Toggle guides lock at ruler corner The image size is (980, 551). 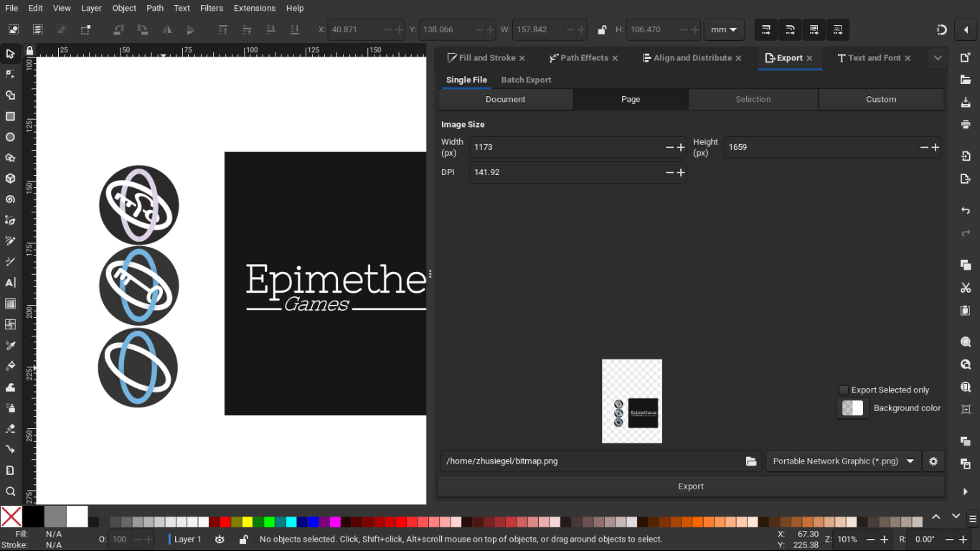pos(29,51)
